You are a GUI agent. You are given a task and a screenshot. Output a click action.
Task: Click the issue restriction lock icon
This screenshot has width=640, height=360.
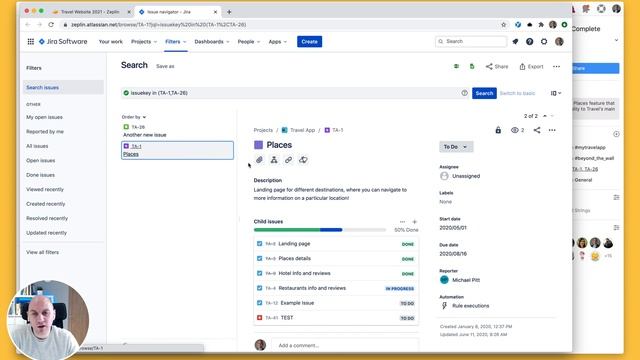[x=498, y=130]
